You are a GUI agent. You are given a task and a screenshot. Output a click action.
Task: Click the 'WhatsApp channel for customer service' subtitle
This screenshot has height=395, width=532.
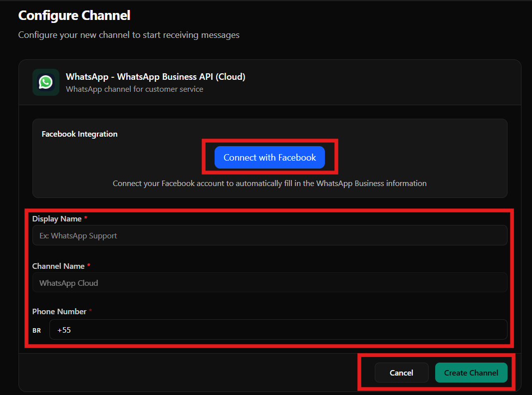(x=134, y=89)
